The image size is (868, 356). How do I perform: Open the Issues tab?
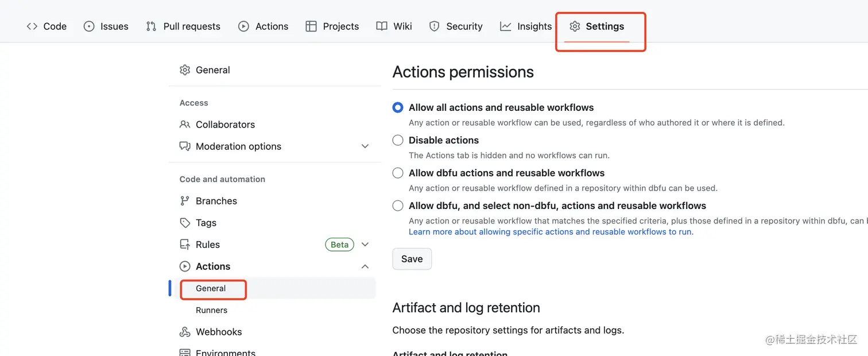pyautogui.click(x=106, y=26)
